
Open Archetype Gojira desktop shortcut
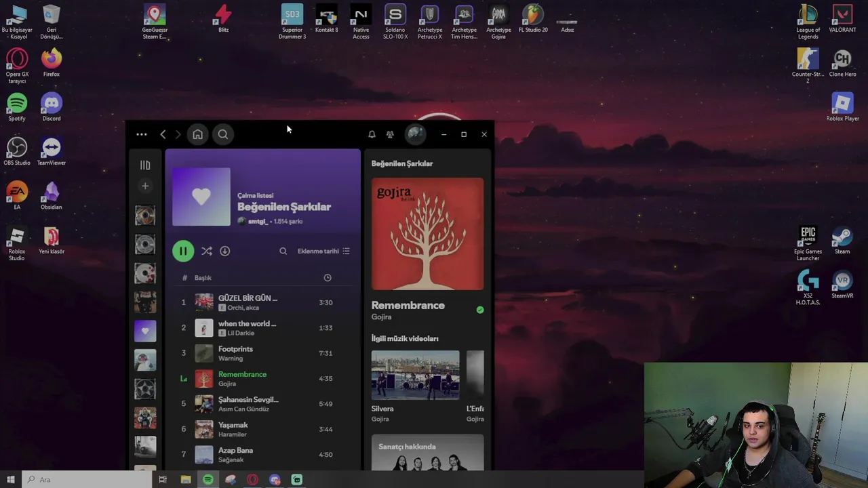pos(498,22)
